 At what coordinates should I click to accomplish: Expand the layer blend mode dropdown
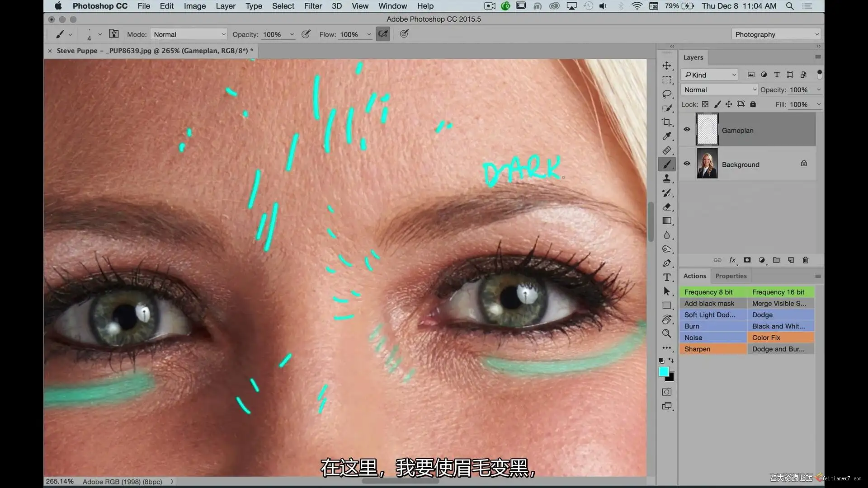pos(719,90)
